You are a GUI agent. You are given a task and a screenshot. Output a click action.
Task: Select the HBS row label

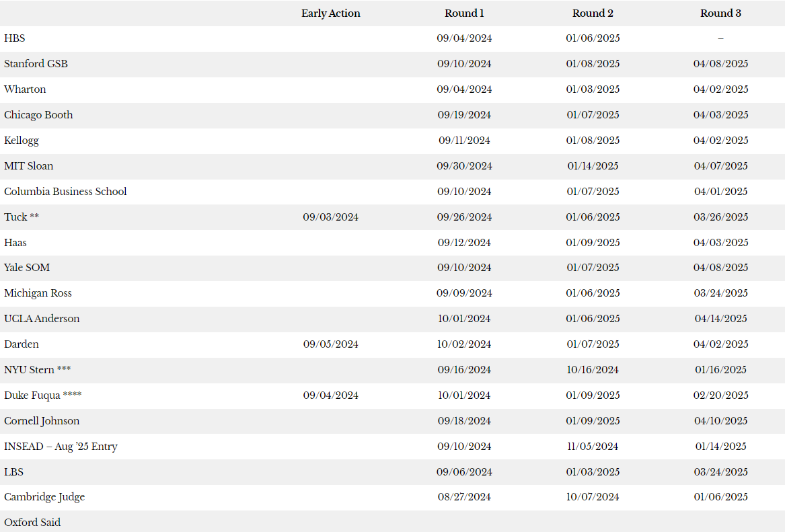pyautogui.click(x=15, y=38)
